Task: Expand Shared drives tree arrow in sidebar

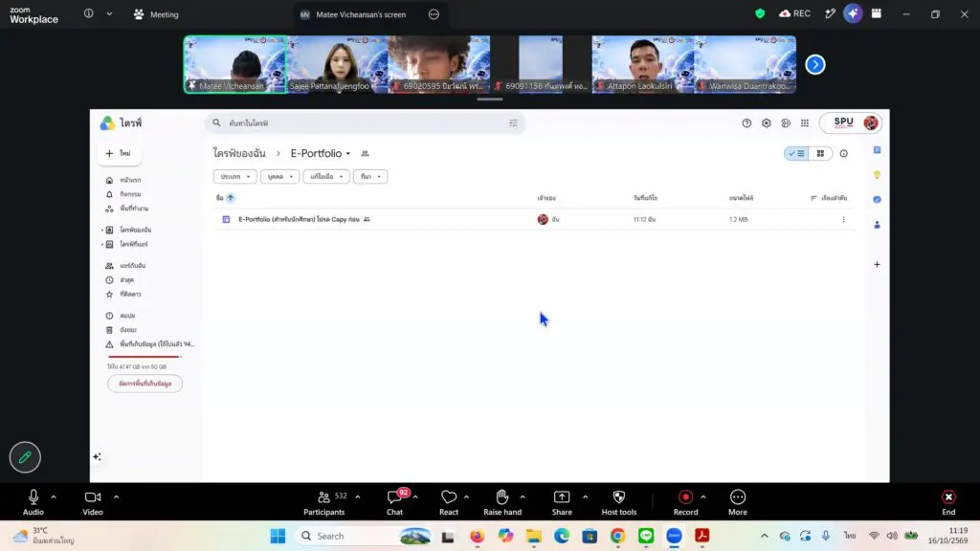Action: click(x=101, y=244)
